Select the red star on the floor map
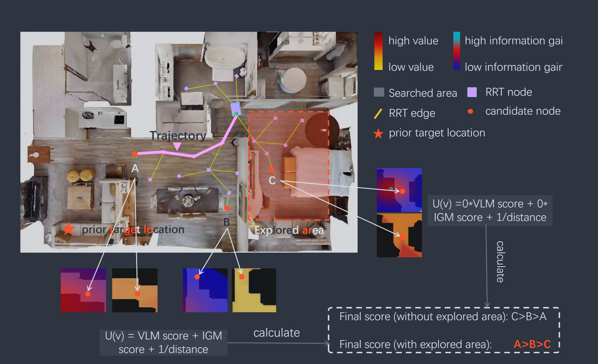Screen dimensions: 598x364 pos(68,229)
